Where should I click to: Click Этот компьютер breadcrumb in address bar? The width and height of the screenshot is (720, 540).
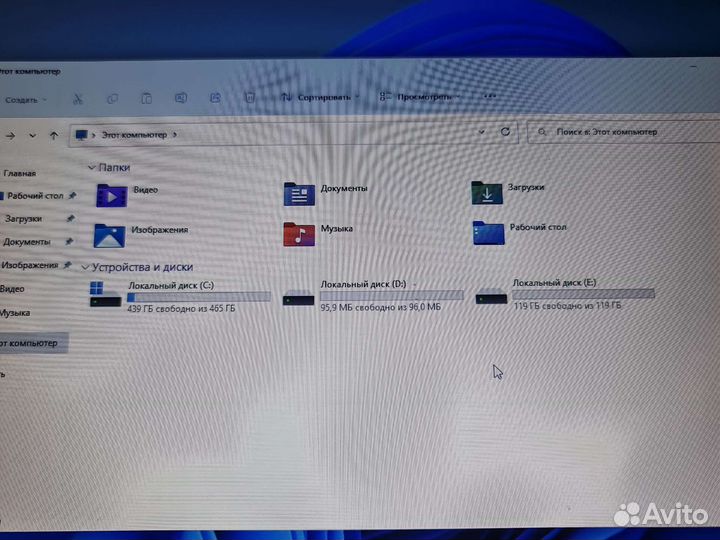[134, 135]
